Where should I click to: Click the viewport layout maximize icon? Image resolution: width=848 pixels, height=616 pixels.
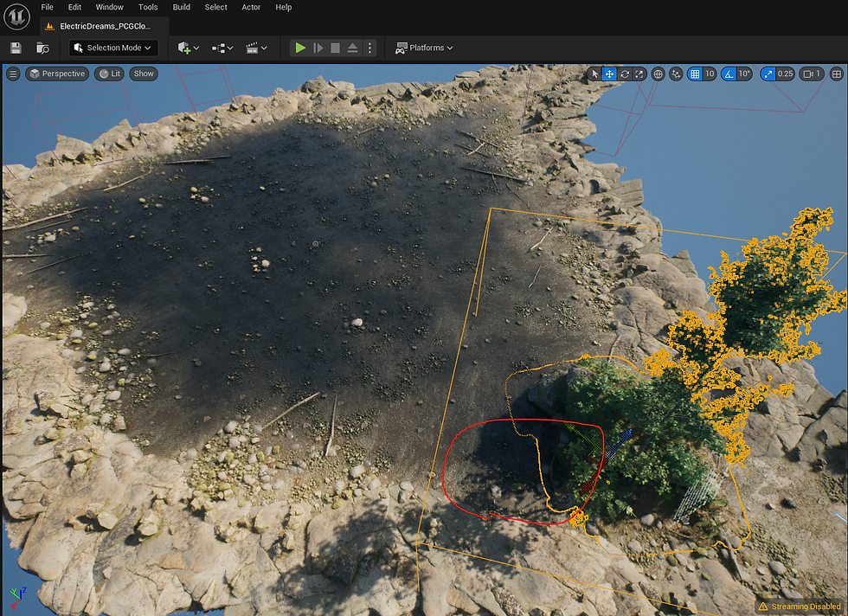pos(837,74)
